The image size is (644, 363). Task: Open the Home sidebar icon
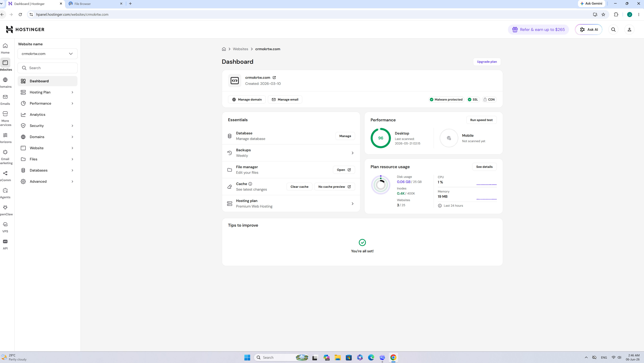[5, 46]
